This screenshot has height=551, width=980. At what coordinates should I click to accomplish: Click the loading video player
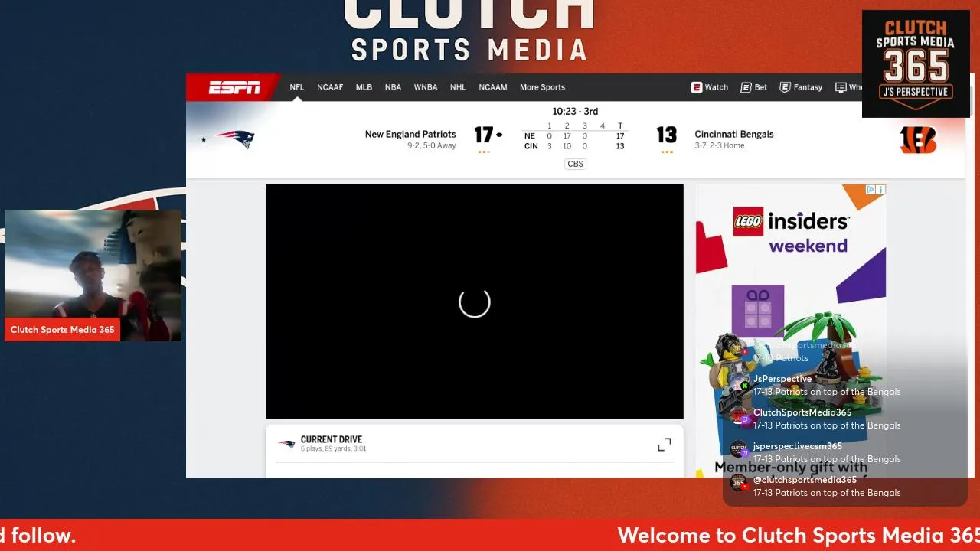[475, 302]
